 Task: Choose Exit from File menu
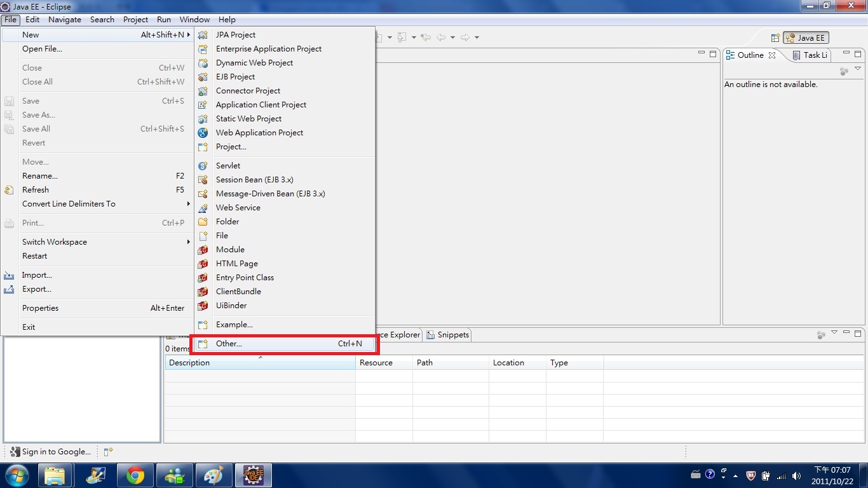[x=97, y=327]
